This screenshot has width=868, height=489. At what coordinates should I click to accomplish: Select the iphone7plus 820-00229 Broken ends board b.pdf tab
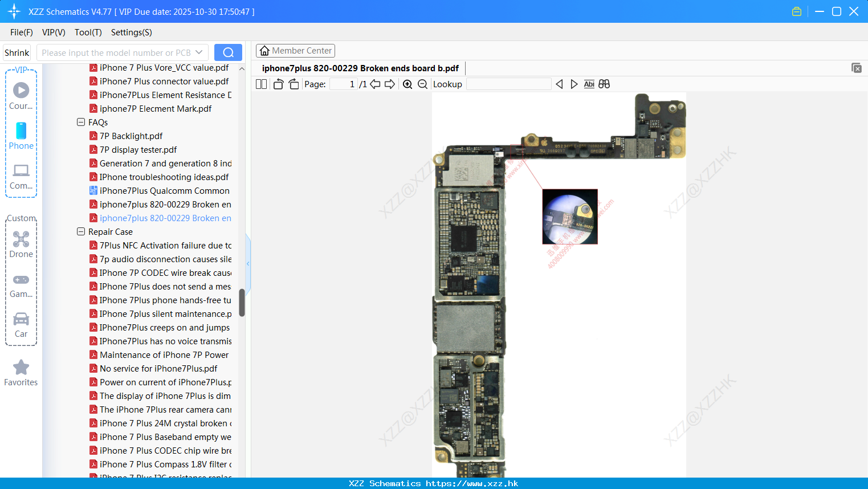pos(360,68)
